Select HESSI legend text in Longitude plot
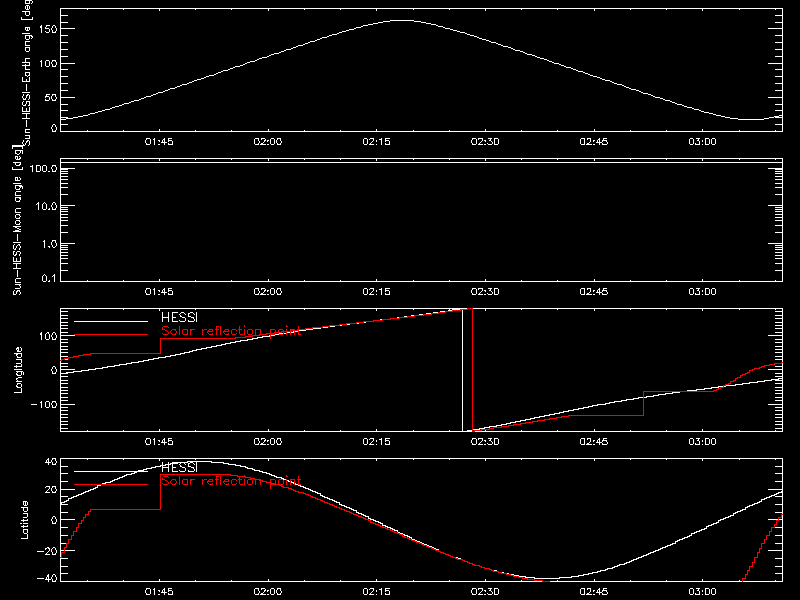The image size is (800, 600). [x=179, y=317]
